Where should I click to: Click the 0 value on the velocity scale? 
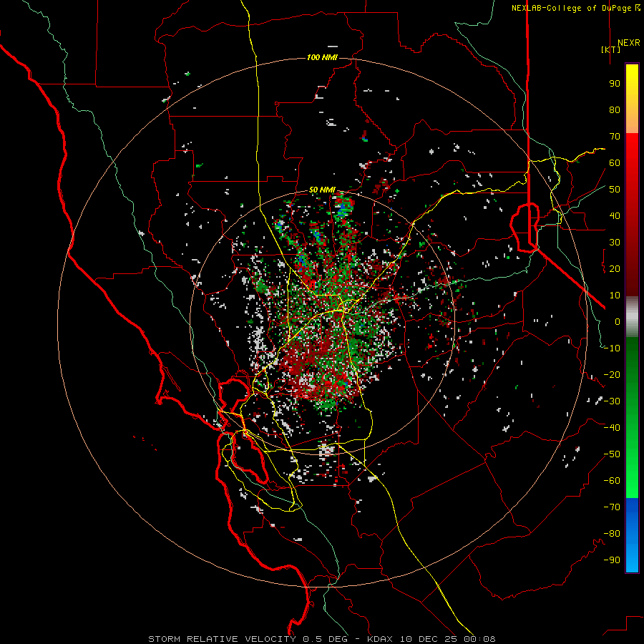point(618,321)
